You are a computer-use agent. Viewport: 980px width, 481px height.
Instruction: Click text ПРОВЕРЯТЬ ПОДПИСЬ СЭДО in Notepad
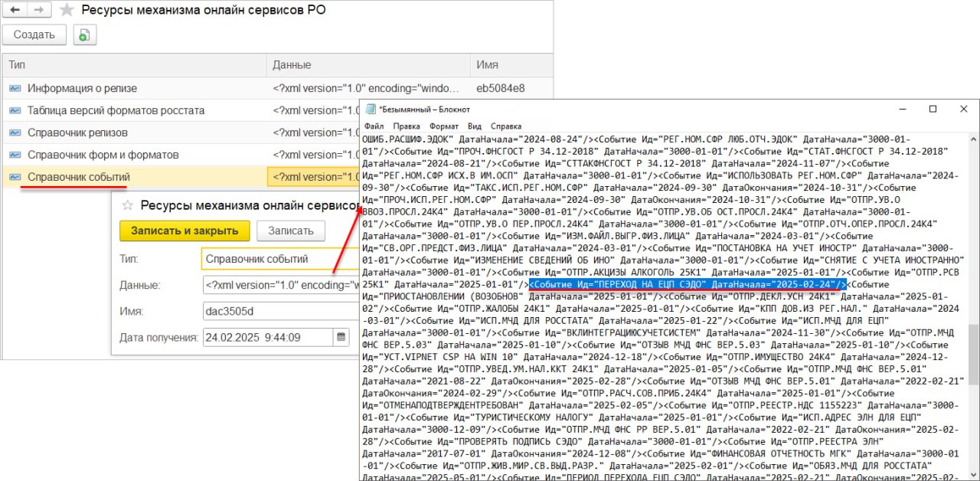pos(516,443)
